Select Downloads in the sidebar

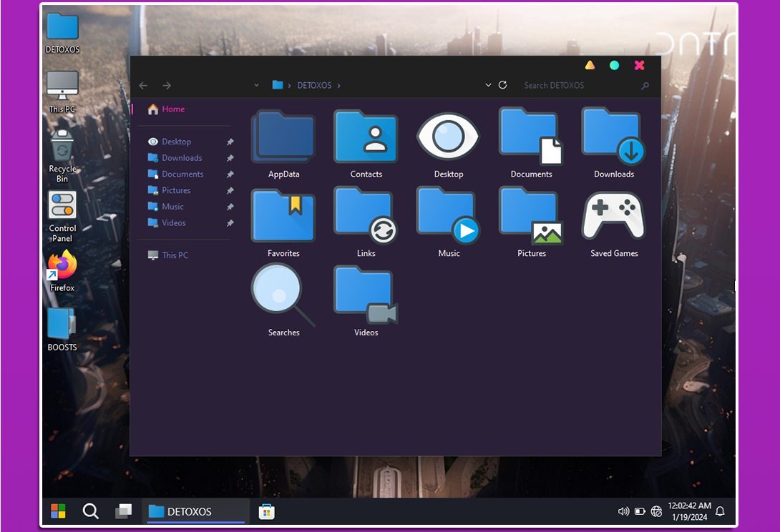[x=181, y=158]
